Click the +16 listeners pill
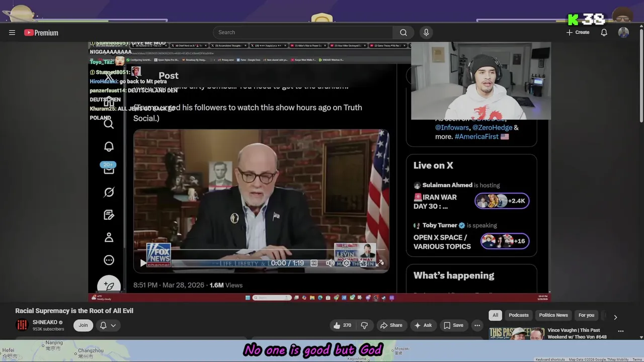The image size is (644, 362). (505, 241)
